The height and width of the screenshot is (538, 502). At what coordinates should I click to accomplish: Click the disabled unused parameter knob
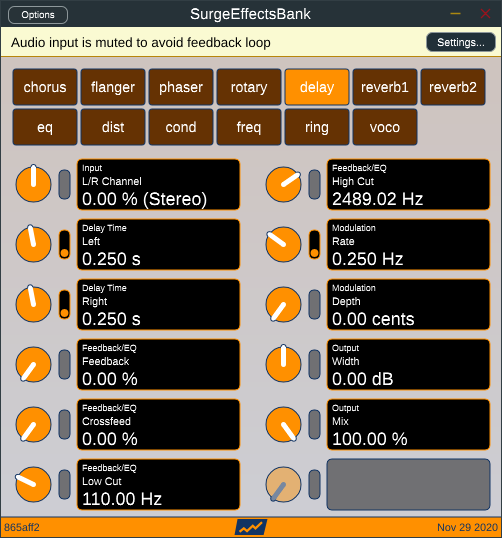tap(283, 484)
